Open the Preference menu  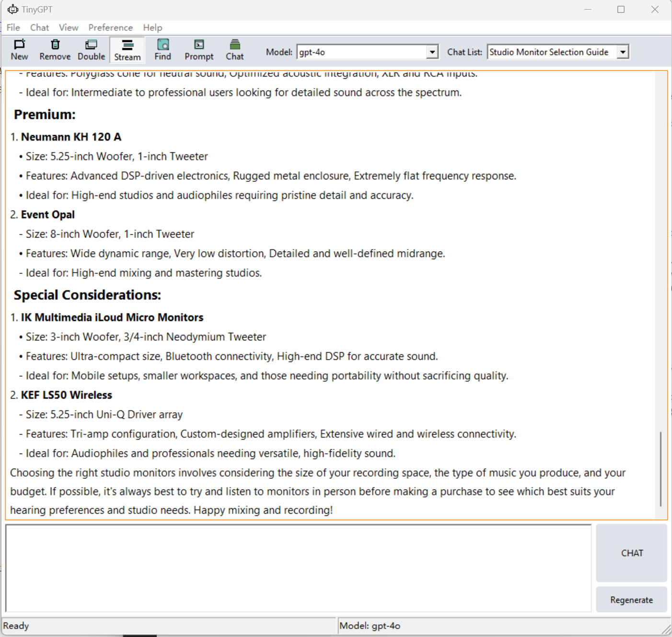click(110, 27)
